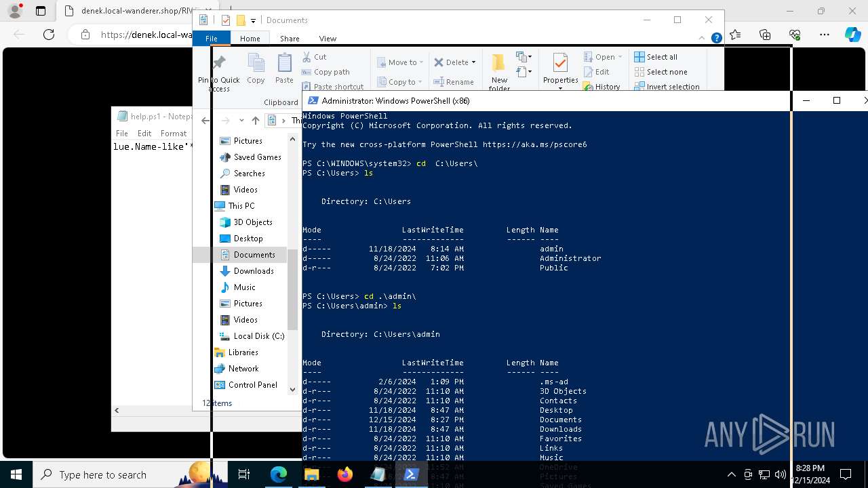Create a New folder from the ribbon
Viewport: 868px width, 488px height.
pyautogui.click(x=499, y=73)
